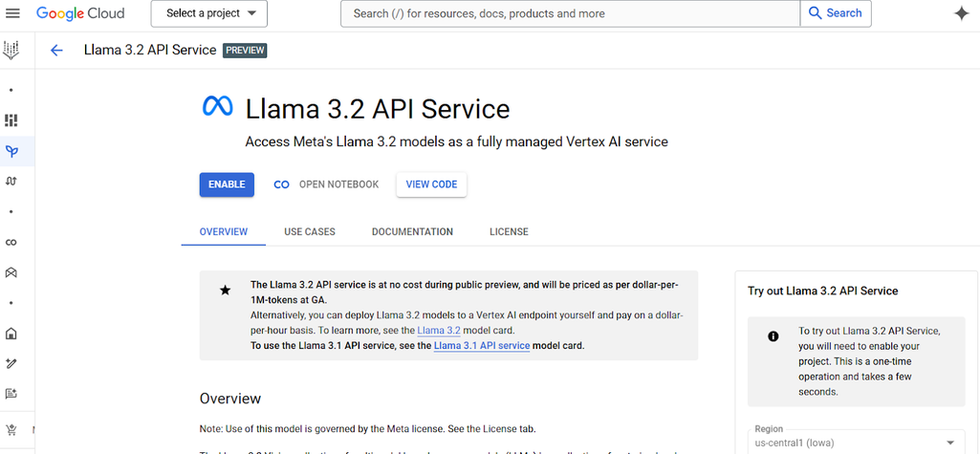Open the main navigation hamburger menu

click(x=12, y=13)
